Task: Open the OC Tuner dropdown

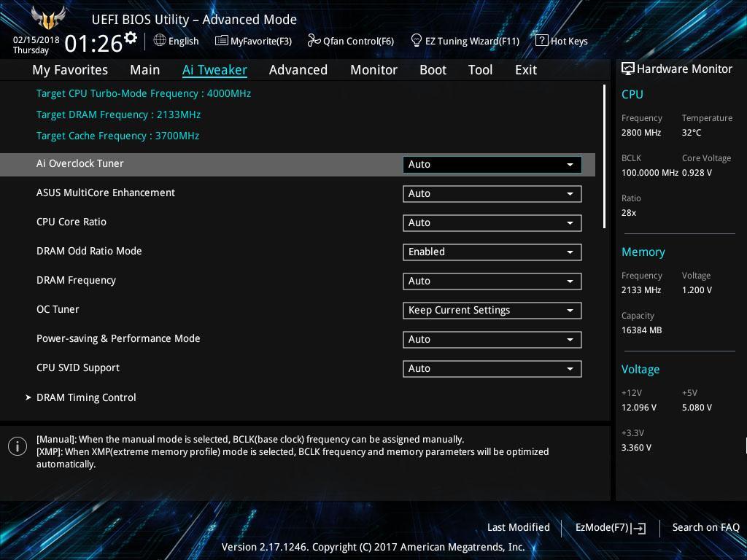Action: pos(492,311)
